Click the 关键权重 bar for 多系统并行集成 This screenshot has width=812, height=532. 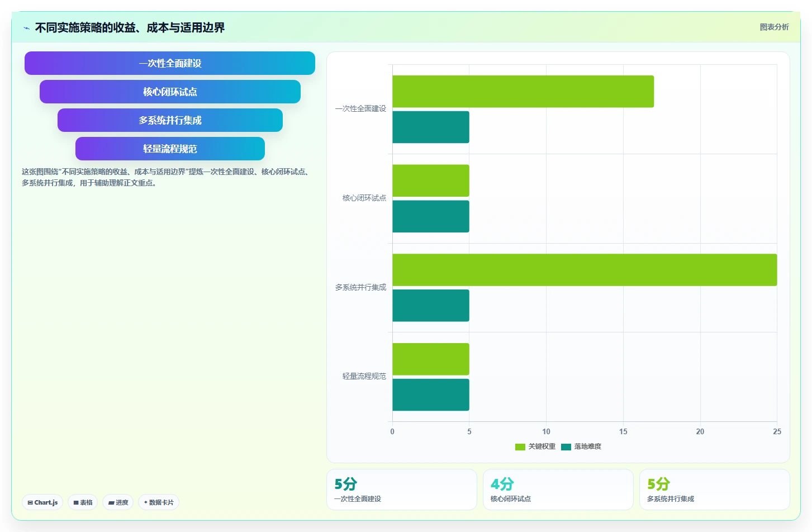tap(585, 270)
